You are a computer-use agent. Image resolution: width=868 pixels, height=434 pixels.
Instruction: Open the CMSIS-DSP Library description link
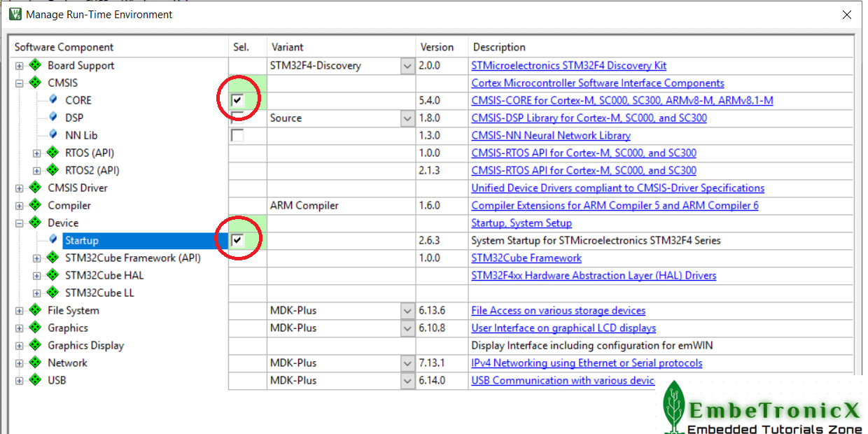click(589, 118)
